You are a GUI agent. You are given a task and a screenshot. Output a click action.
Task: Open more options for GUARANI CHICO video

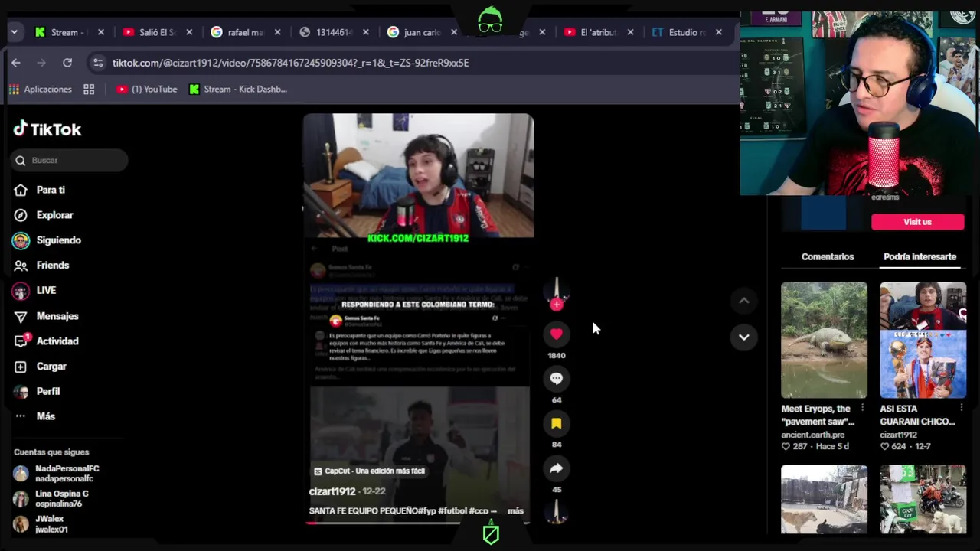961,409
